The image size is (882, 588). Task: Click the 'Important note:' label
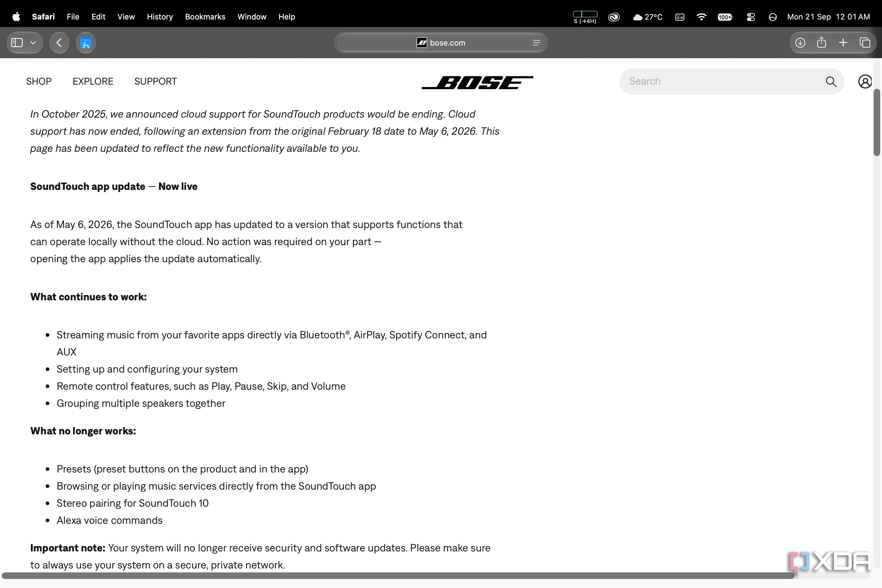click(x=67, y=548)
